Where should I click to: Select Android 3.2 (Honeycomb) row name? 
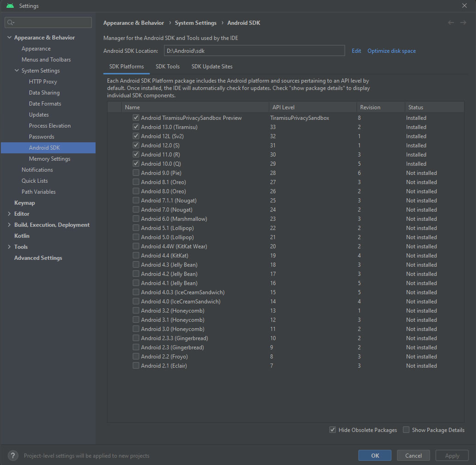tap(173, 311)
